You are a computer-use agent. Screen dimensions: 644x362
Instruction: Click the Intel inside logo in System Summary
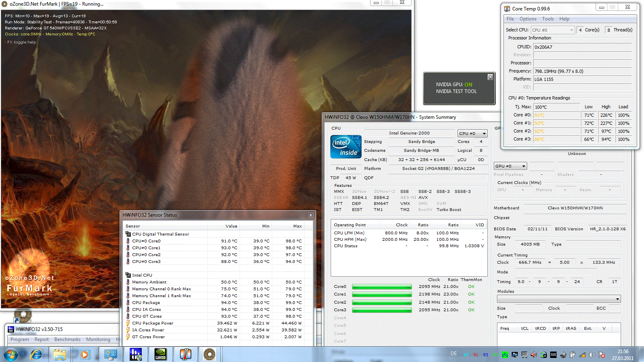pyautogui.click(x=346, y=147)
